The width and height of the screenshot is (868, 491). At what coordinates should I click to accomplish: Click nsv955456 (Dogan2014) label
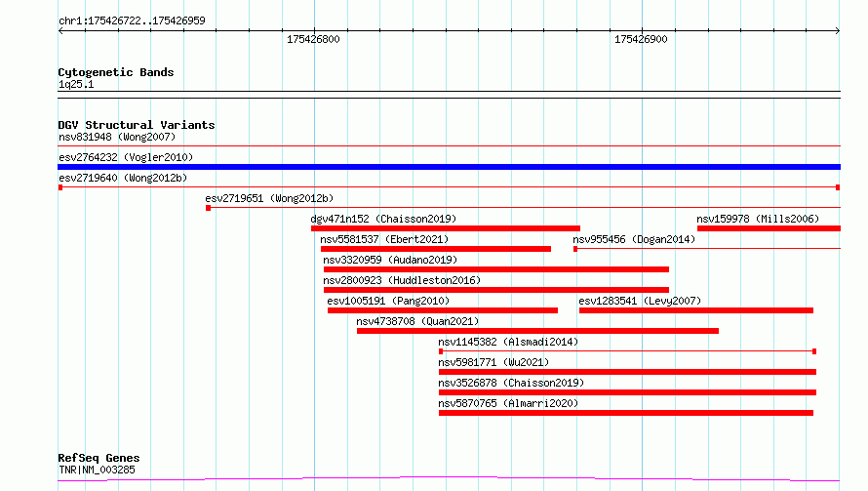tap(634, 239)
